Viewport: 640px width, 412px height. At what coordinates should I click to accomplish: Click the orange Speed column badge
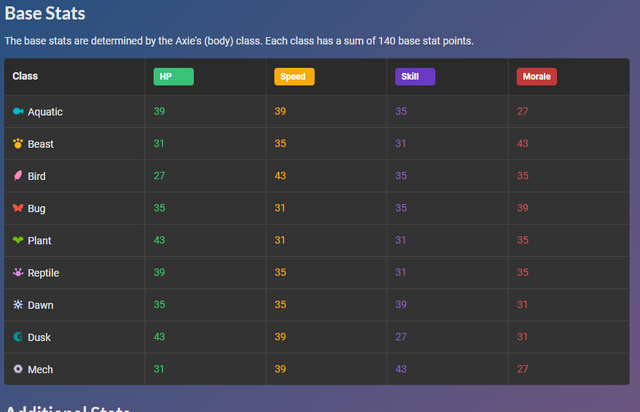pyautogui.click(x=294, y=77)
